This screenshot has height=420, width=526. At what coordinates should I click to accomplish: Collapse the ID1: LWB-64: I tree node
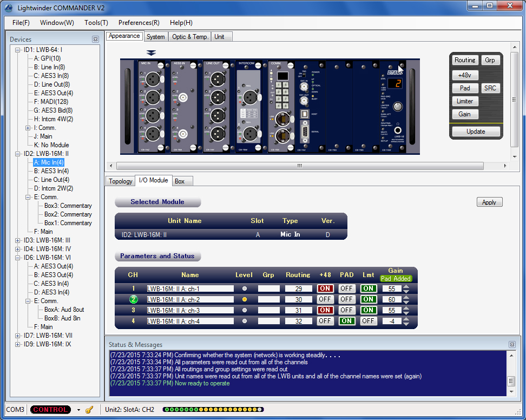[x=17, y=50]
